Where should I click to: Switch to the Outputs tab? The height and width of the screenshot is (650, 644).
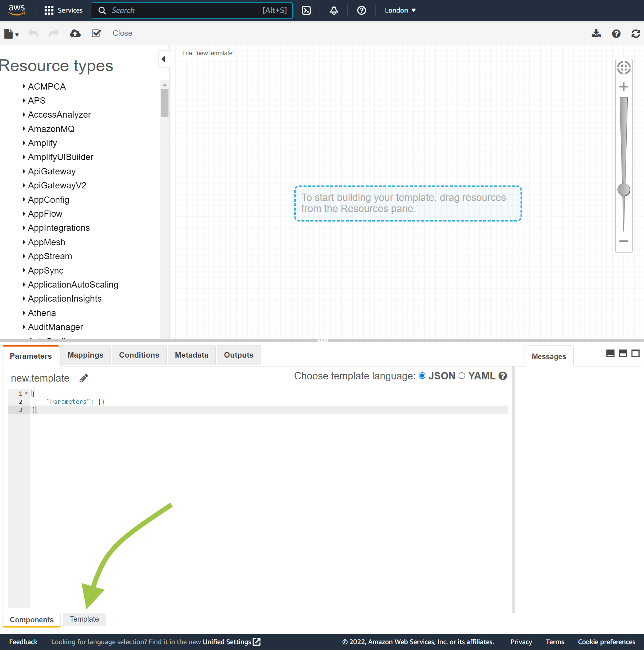point(239,355)
